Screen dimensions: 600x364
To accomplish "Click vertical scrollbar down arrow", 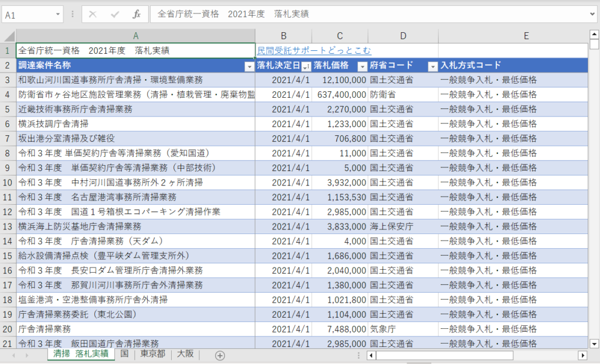I will click(594, 344).
